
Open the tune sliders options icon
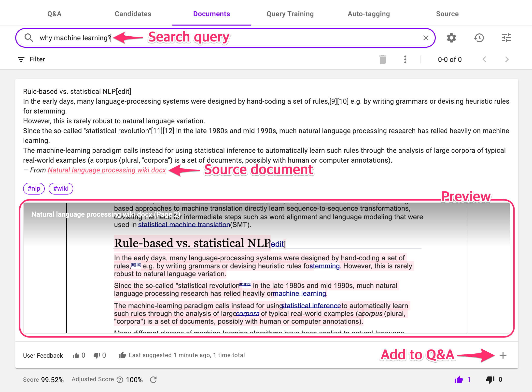506,38
